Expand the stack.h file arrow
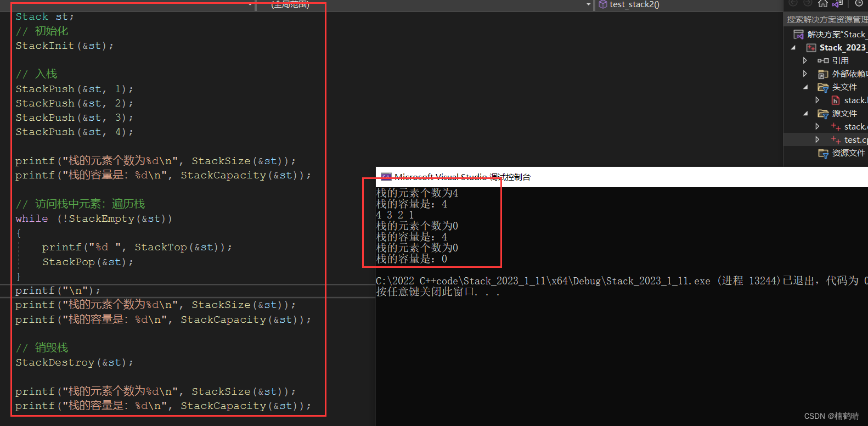Viewport: 868px width, 426px height. tap(818, 100)
